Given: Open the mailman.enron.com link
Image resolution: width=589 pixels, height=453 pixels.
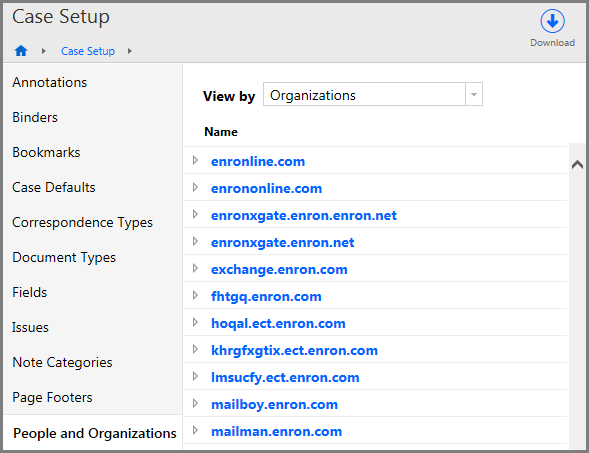Looking at the screenshot, I should point(276,432).
